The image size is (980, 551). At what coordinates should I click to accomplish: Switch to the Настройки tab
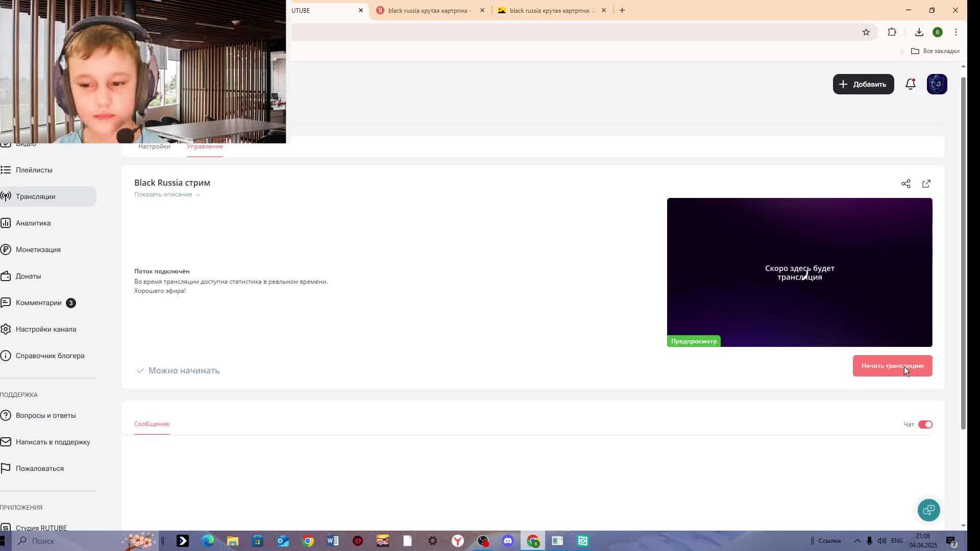click(x=154, y=146)
